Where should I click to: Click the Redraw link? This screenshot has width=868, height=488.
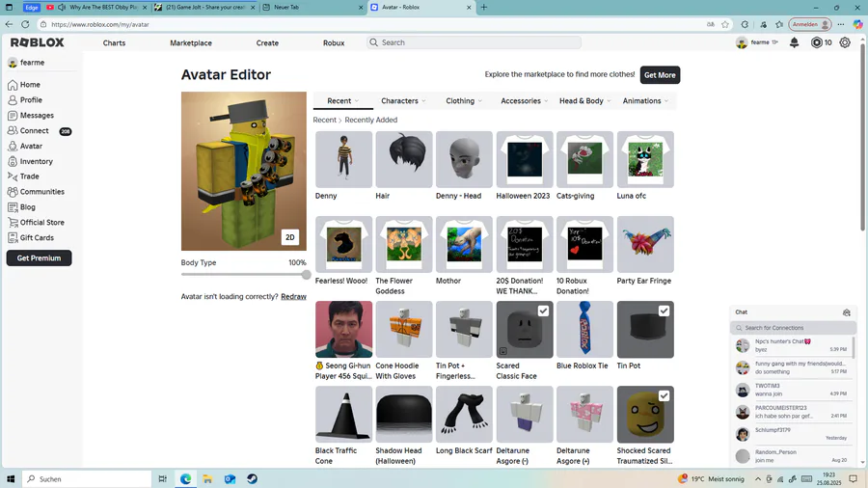pos(293,297)
